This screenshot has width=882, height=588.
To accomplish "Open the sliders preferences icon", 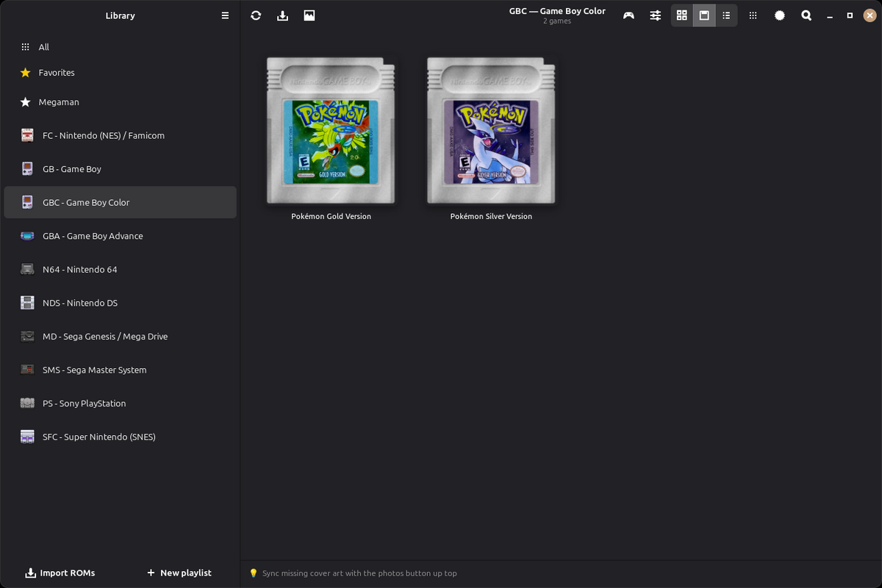I will (656, 15).
